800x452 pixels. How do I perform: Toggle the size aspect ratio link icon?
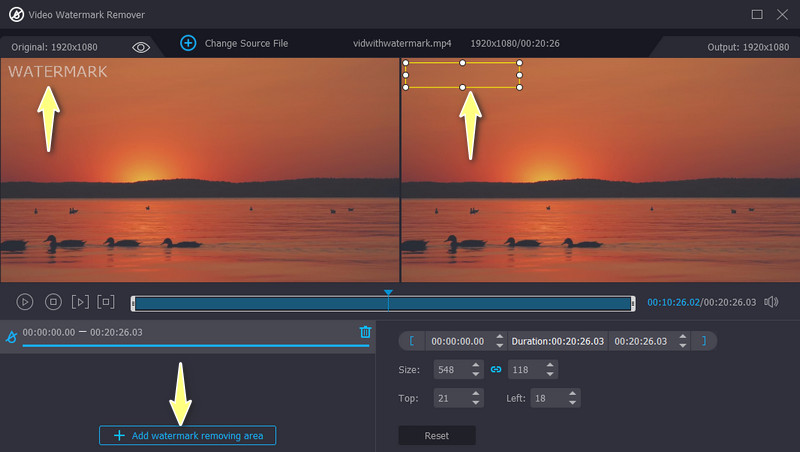[x=495, y=369]
